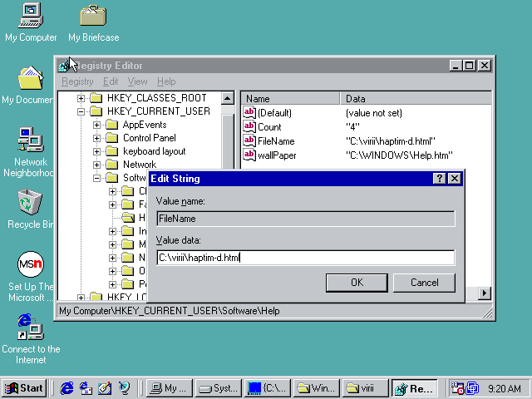Screen dimensions: 532x399
Task: Close the Edit String dialog
Action: pos(455,178)
